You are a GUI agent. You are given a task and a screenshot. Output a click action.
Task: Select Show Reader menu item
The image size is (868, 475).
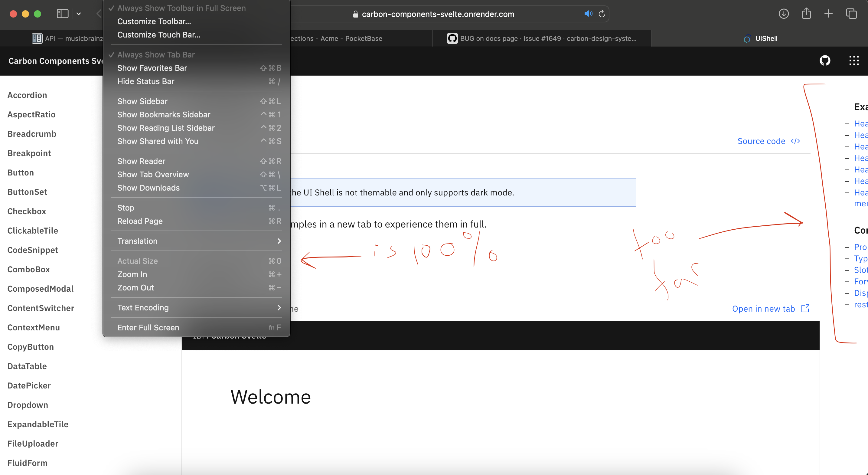(196, 161)
